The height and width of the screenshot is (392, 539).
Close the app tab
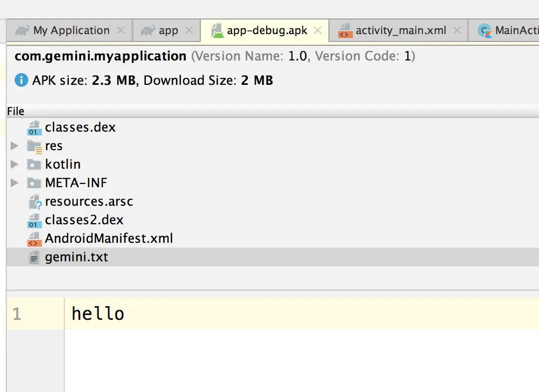click(189, 30)
